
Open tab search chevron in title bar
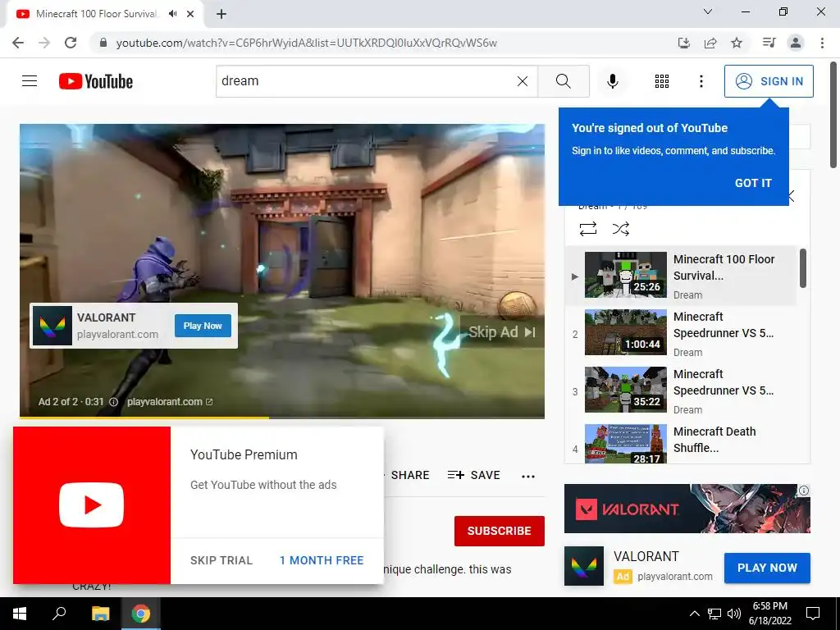click(x=708, y=11)
